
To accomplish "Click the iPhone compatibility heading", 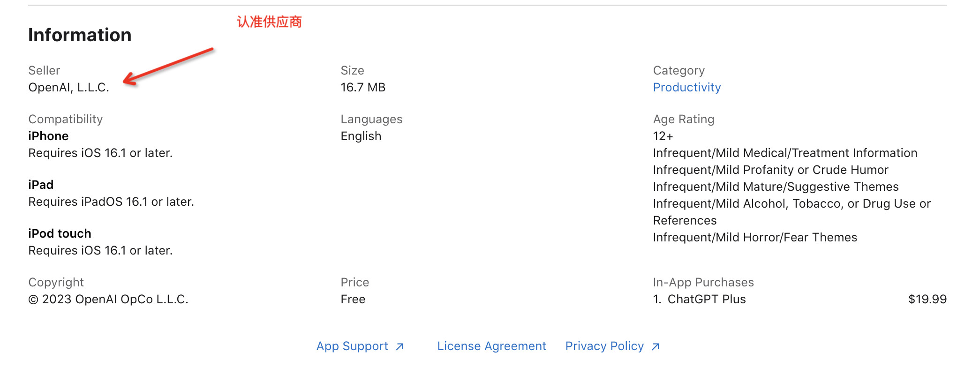I will point(48,136).
